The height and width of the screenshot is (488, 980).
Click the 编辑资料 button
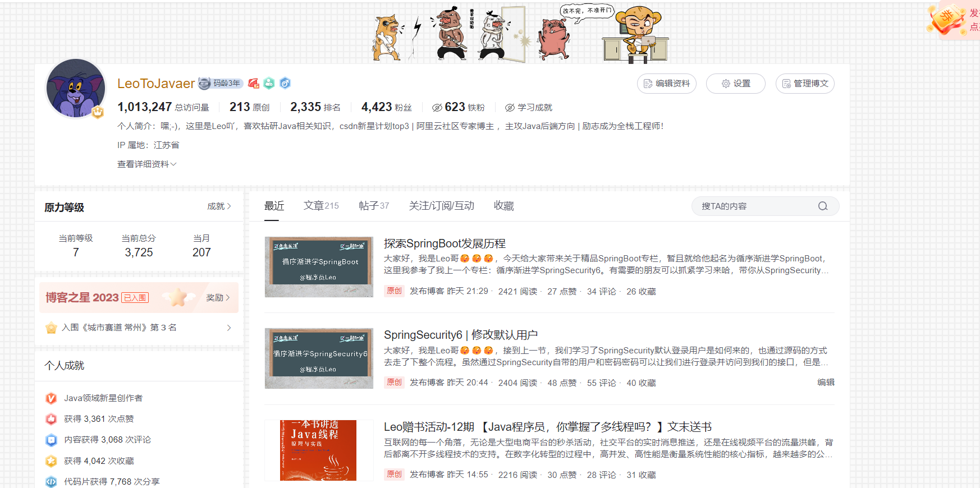click(x=667, y=84)
